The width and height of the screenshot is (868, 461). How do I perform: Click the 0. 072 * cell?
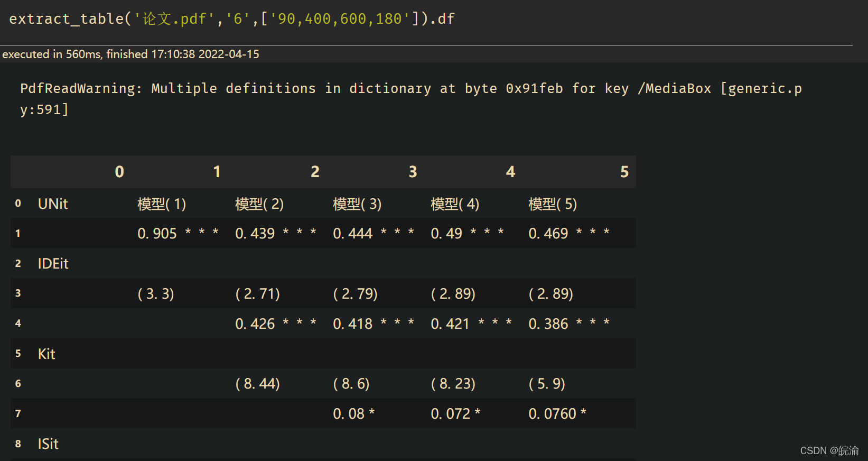click(x=455, y=414)
